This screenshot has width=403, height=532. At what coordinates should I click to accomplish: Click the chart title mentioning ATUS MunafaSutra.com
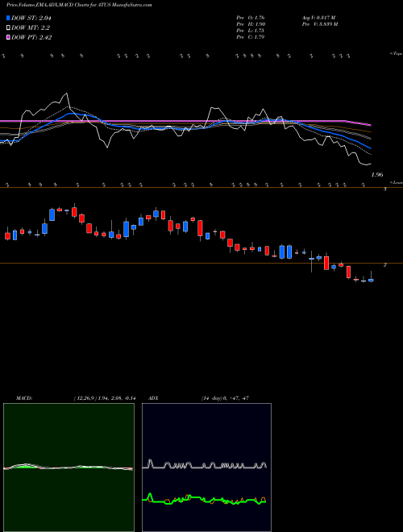tap(79, 5)
